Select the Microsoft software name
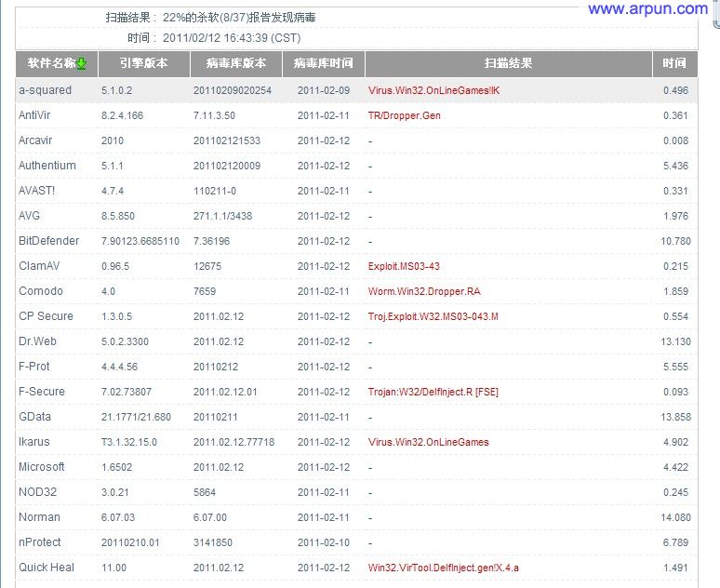This screenshot has width=720, height=588. (41, 467)
